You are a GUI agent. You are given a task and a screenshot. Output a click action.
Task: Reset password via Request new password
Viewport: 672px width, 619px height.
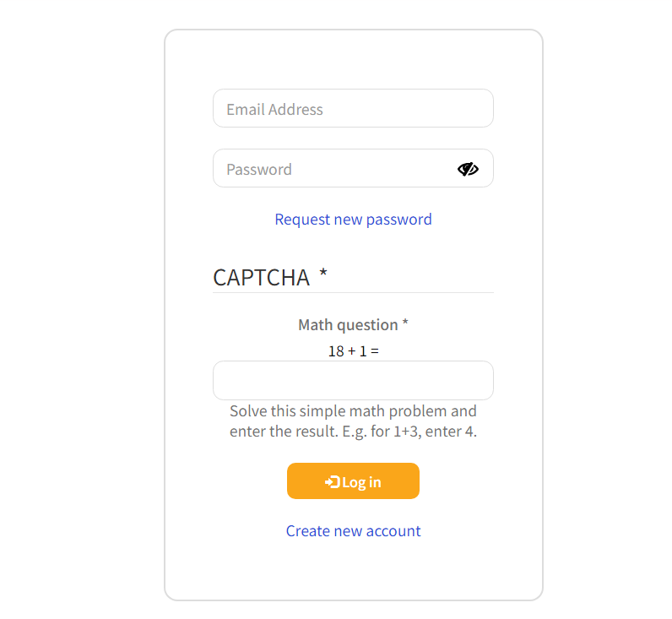pyautogui.click(x=353, y=220)
